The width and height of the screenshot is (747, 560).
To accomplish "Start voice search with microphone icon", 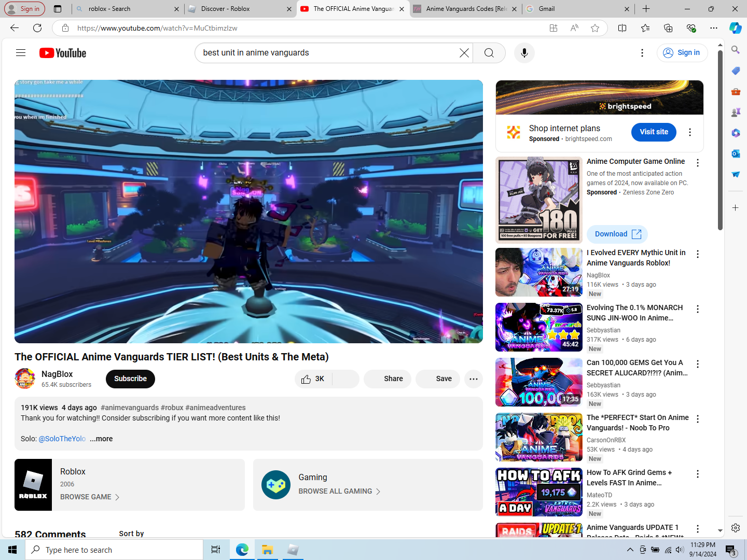I will (x=524, y=53).
